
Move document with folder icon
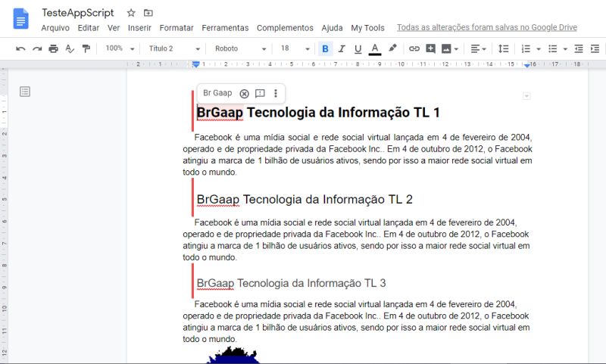point(148,13)
